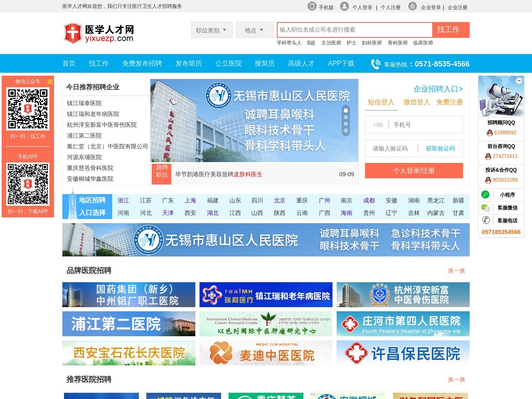
Task: Click the personal login user icon
Action: 344,6
